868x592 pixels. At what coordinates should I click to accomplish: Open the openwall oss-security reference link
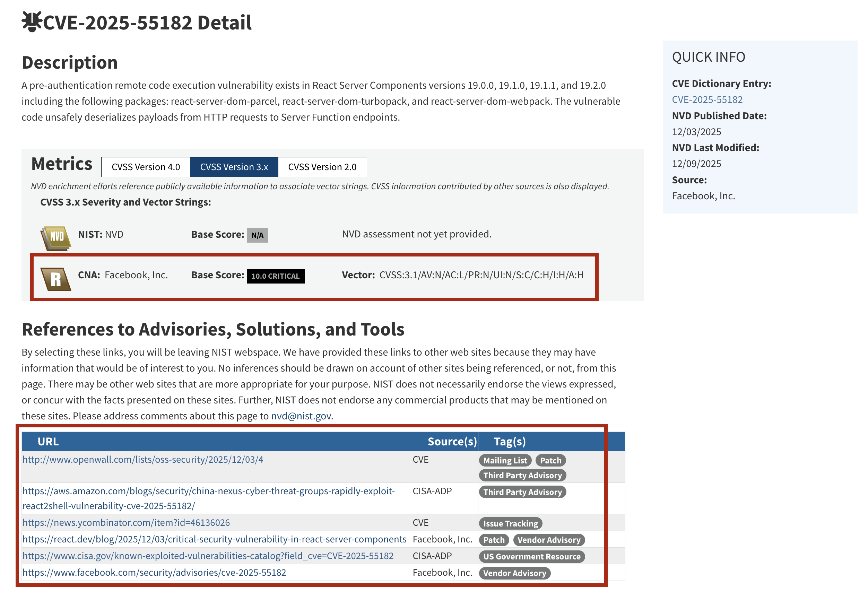[143, 459]
